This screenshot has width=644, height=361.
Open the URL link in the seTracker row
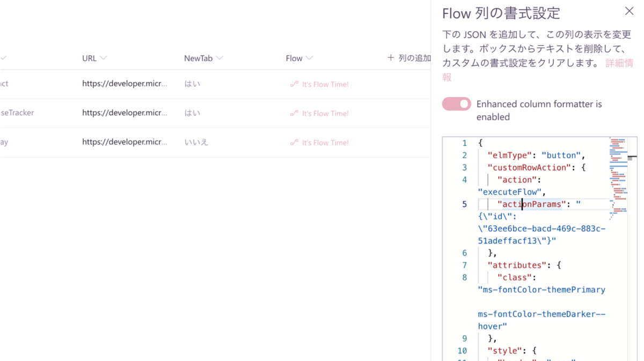pos(125,113)
